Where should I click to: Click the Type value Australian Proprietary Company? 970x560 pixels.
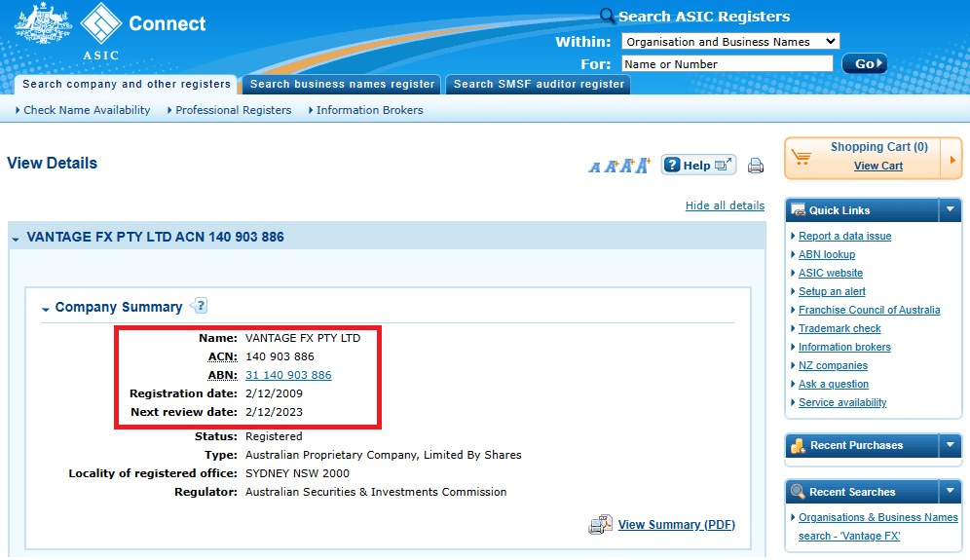(x=383, y=455)
